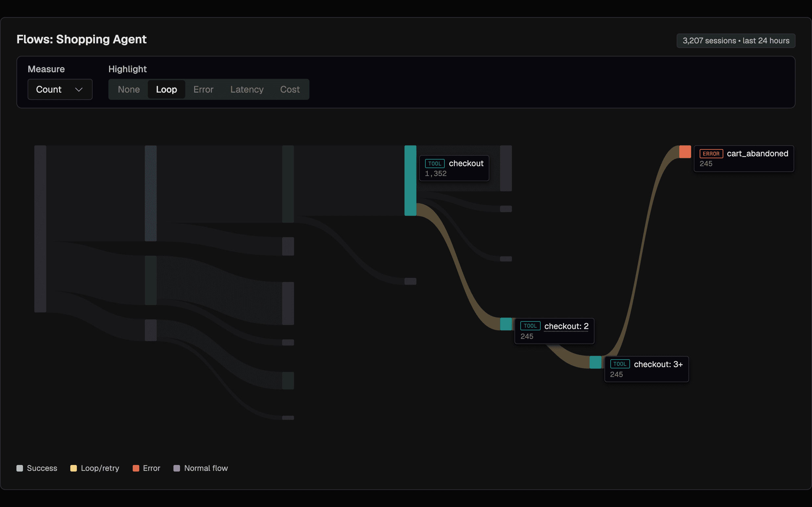Click the teal checkout: 3+ node

(595, 362)
